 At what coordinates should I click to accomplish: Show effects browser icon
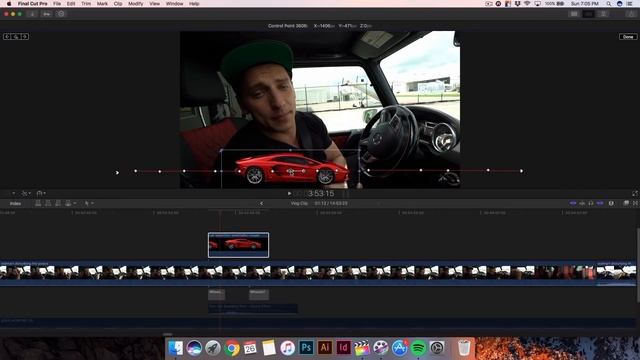pos(626,203)
